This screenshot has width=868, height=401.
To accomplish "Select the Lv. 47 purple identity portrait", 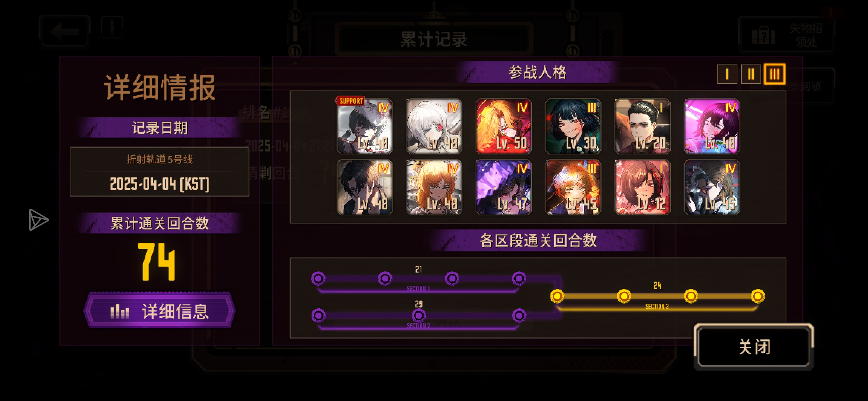I will click(x=504, y=187).
